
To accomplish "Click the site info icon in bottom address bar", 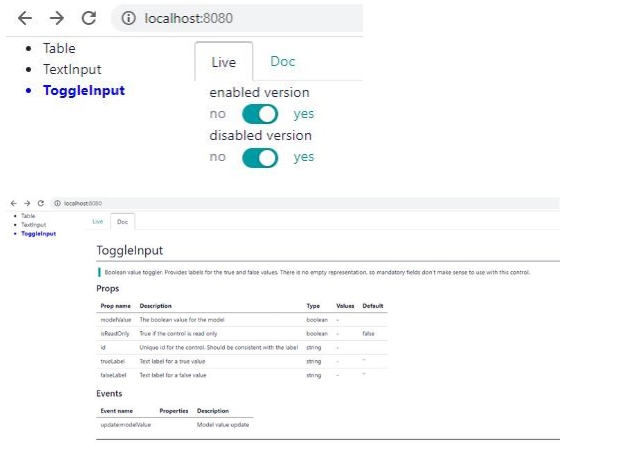I will (x=57, y=203).
